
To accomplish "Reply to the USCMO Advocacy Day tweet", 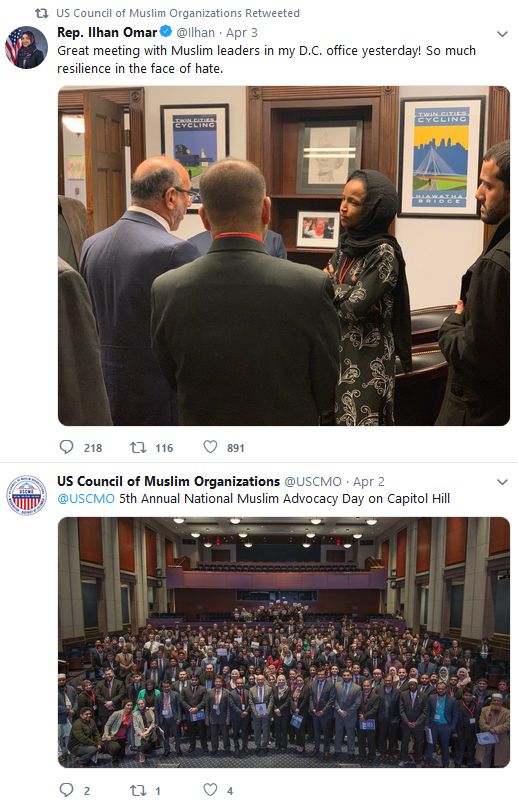I will tap(67, 790).
